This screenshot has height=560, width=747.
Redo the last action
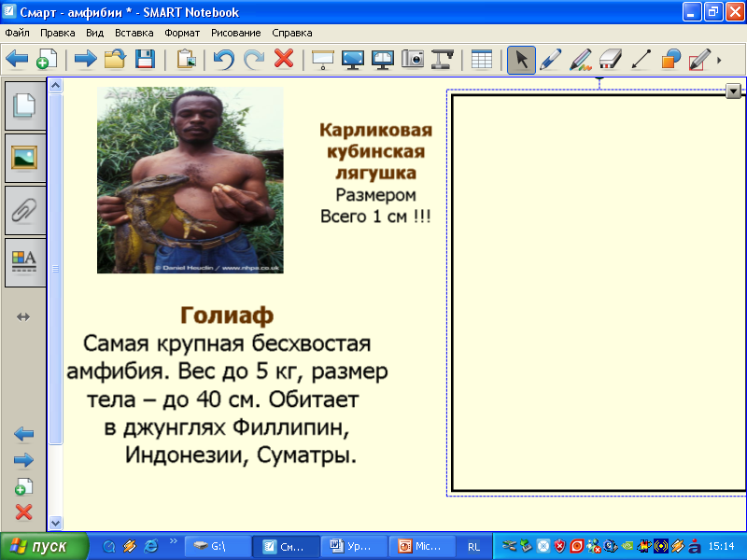click(254, 60)
